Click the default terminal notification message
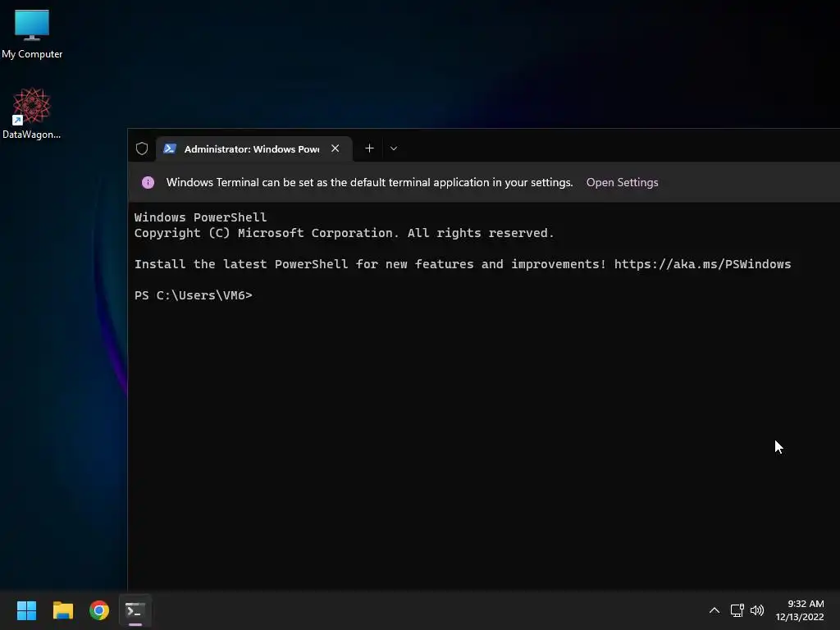 tap(369, 182)
